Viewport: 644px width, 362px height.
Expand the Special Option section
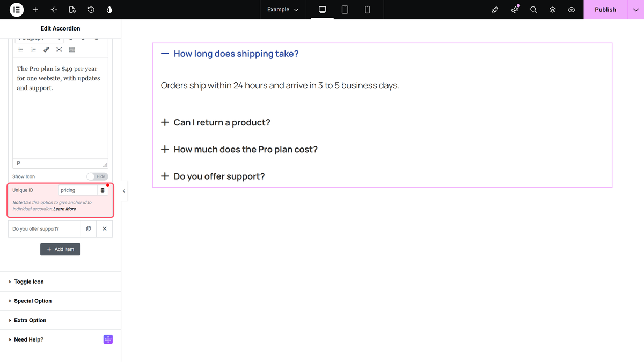click(60, 301)
